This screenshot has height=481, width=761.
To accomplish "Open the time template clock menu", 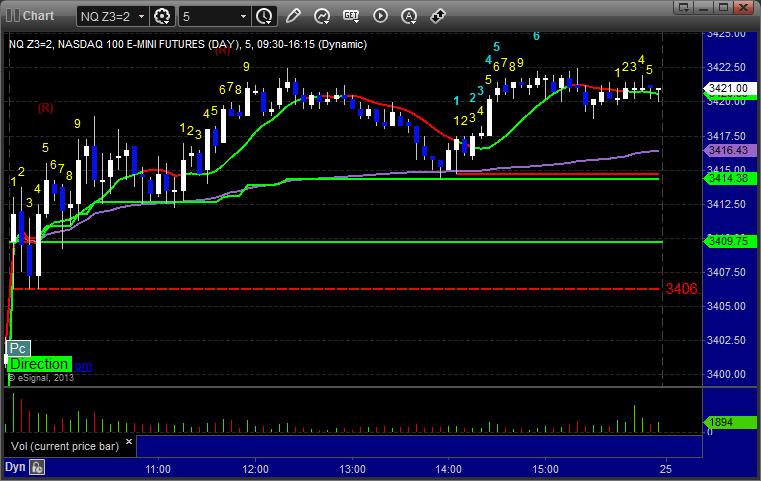I will coord(265,16).
